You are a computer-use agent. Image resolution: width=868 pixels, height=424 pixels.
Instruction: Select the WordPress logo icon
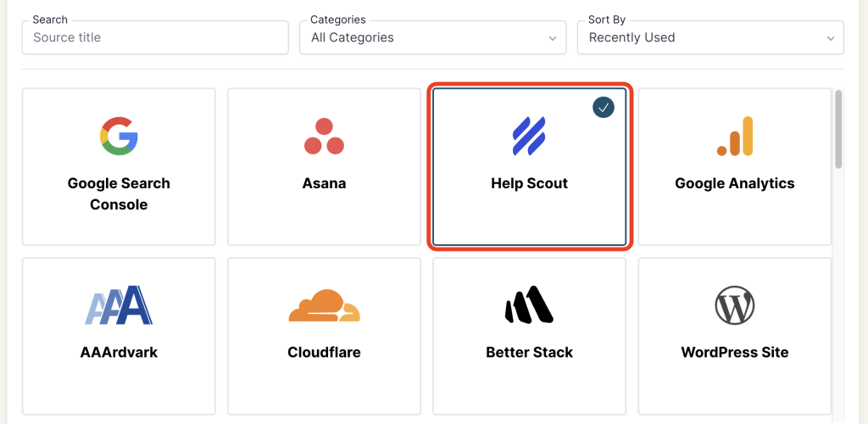coord(735,305)
